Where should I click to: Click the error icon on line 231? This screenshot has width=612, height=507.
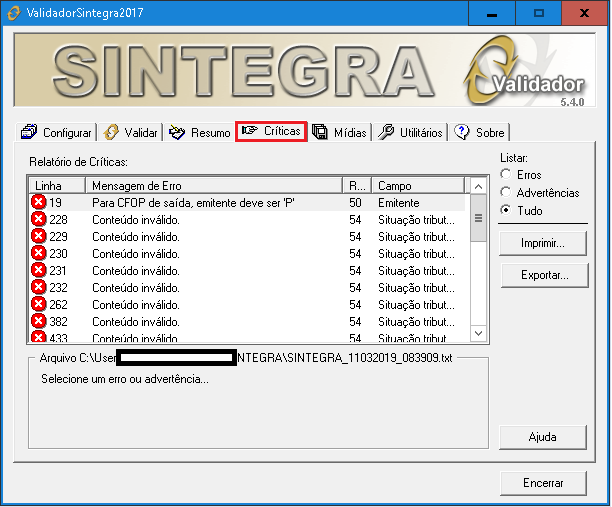pyautogui.click(x=39, y=270)
